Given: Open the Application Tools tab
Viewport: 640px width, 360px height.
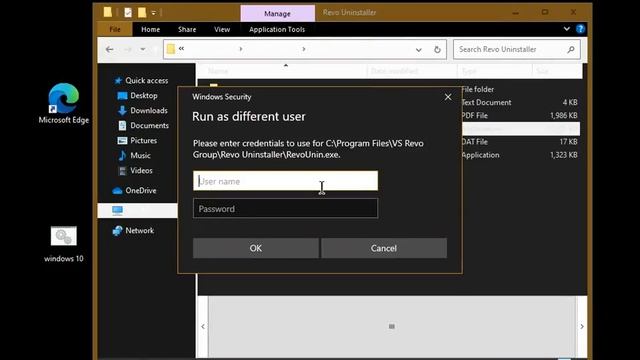Looking at the screenshot, I should pos(277,29).
